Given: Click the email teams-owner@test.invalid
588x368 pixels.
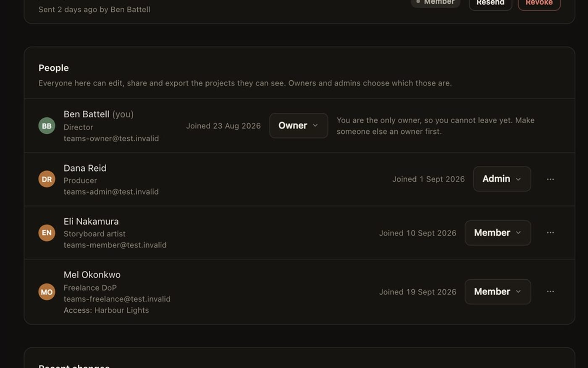Looking at the screenshot, I should pyautogui.click(x=111, y=138).
